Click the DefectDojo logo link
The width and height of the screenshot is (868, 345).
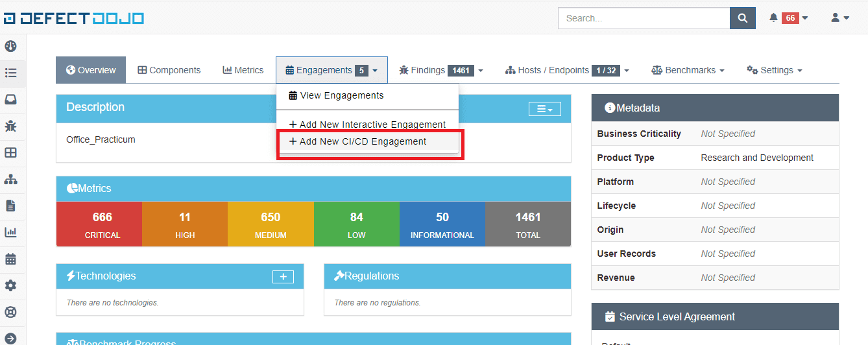[73, 18]
